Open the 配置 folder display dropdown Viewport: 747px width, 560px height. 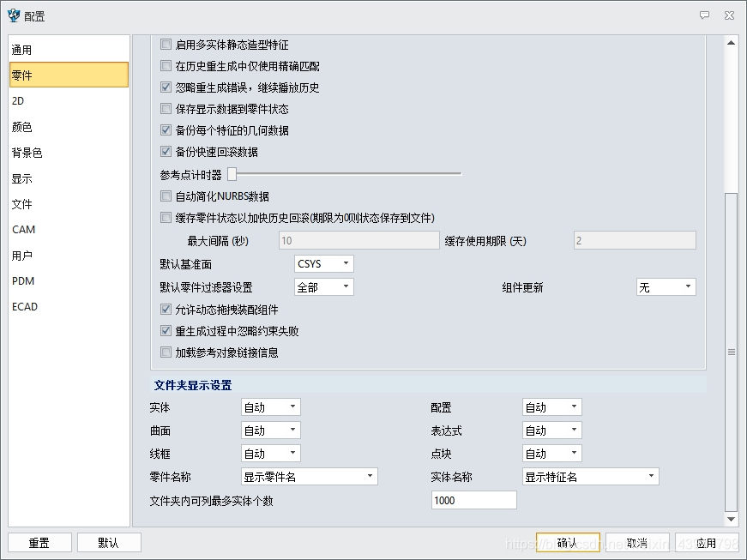551,407
